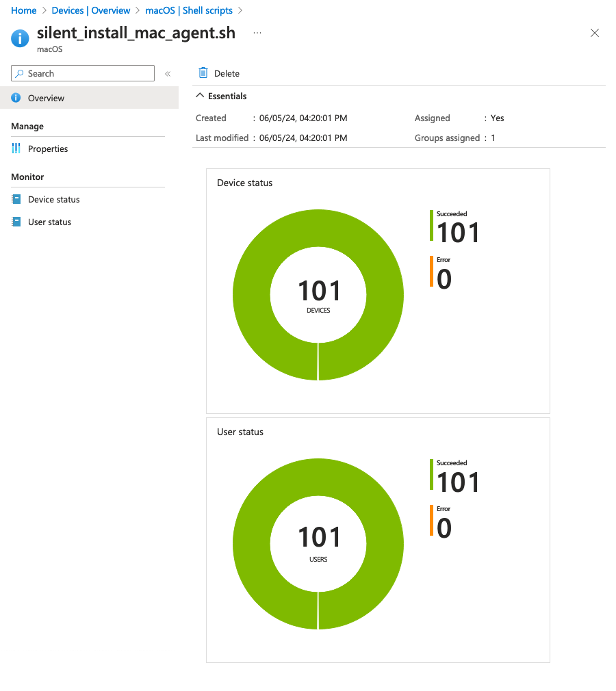The image size is (616, 691).
Task: Collapse the Essentials section
Action: pos(200,96)
